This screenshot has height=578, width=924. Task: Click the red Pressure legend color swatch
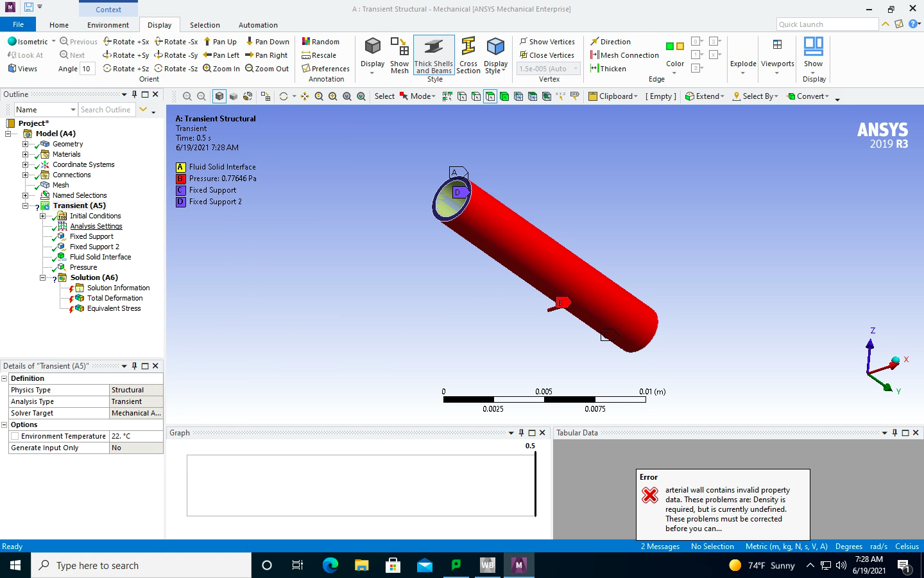(181, 179)
